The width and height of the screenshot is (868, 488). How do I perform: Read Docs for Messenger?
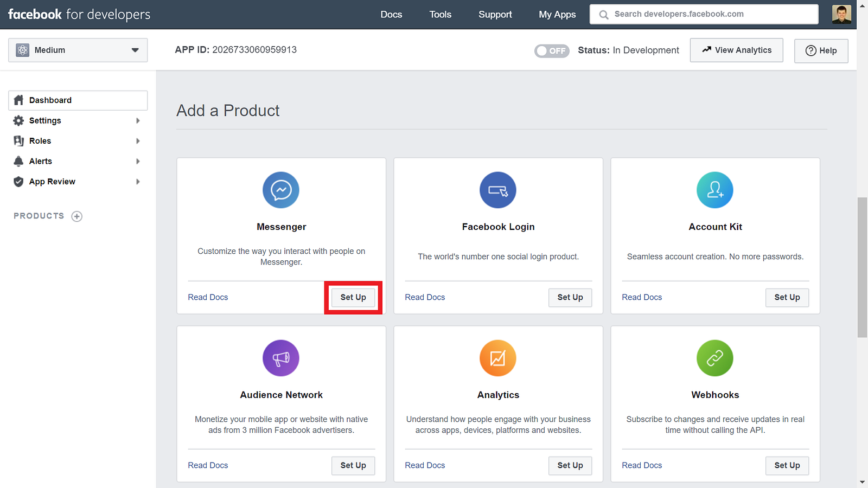[208, 297]
